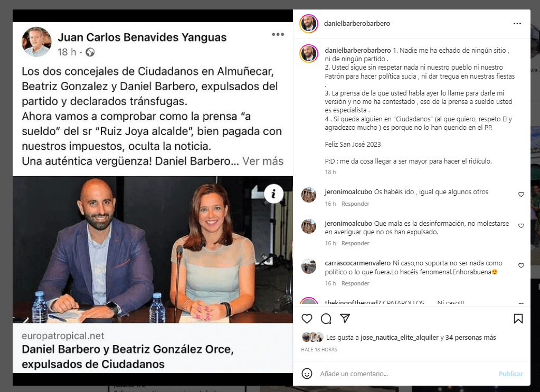Like jeronimoalcubo's comment 'Os habéis ido'
The height and width of the screenshot is (392, 540).
pos(521,195)
